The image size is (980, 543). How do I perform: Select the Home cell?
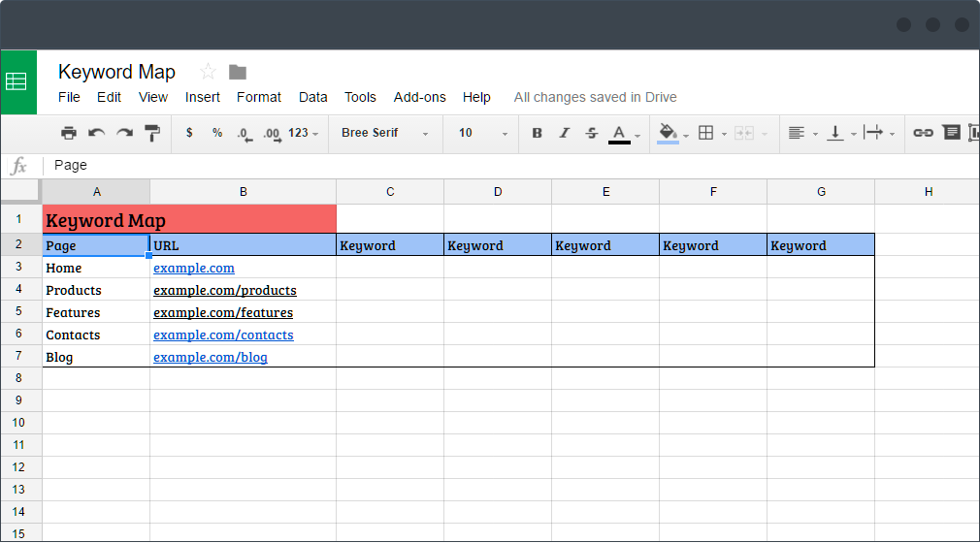coord(96,268)
